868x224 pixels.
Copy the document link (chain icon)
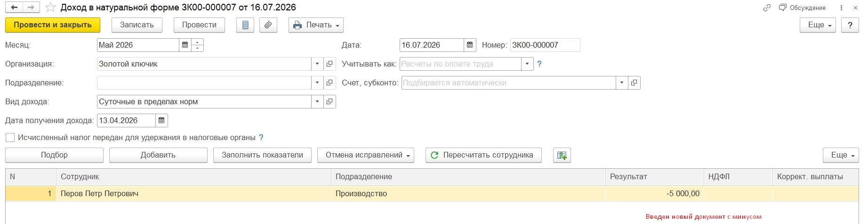[767, 8]
